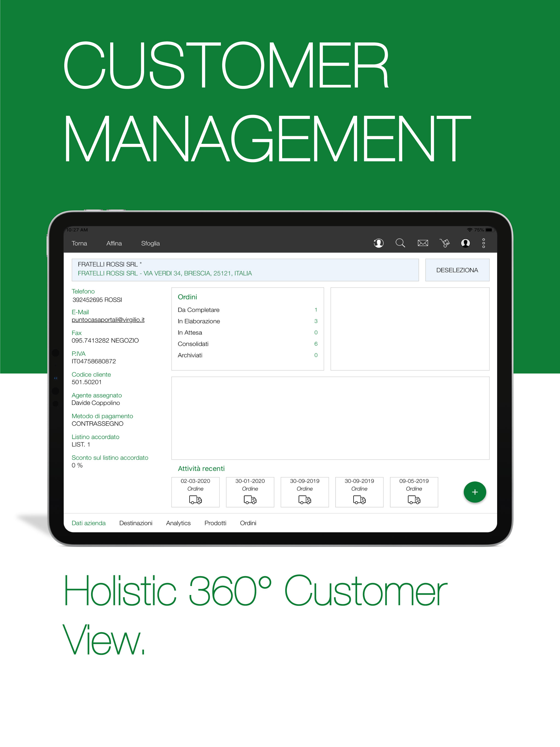Open the Consolidati orders row

click(247, 344)
